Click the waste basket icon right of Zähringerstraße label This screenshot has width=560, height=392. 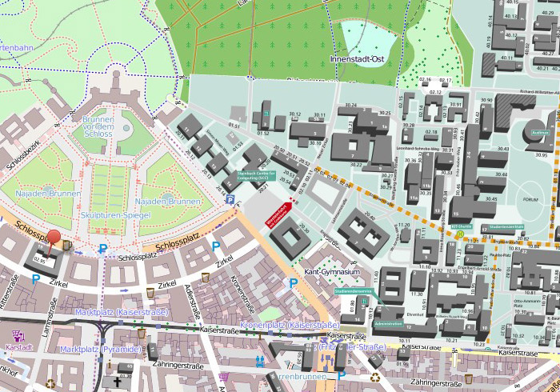pos(470,378)
